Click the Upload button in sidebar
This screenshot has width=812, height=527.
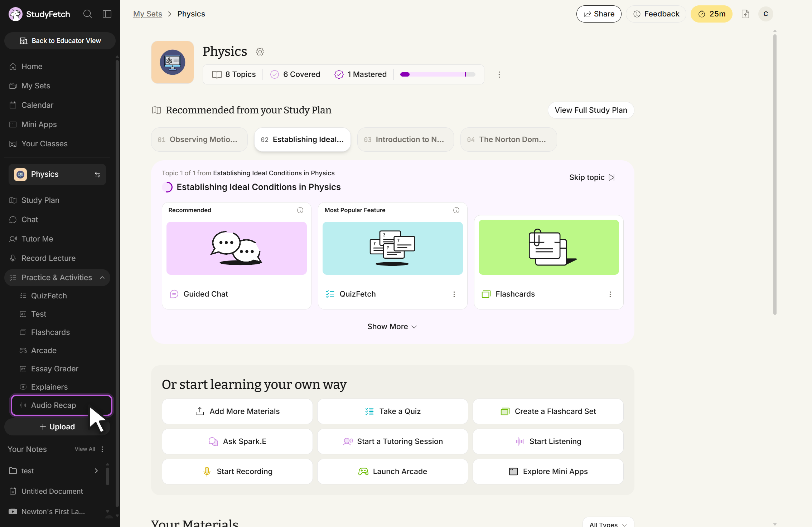(57, 427)
